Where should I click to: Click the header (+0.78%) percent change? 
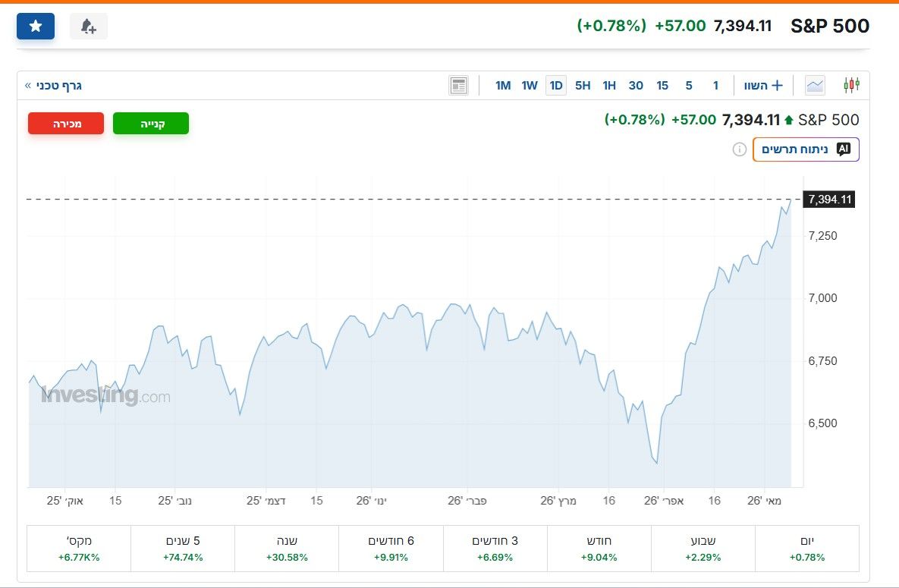click(611, 26)
